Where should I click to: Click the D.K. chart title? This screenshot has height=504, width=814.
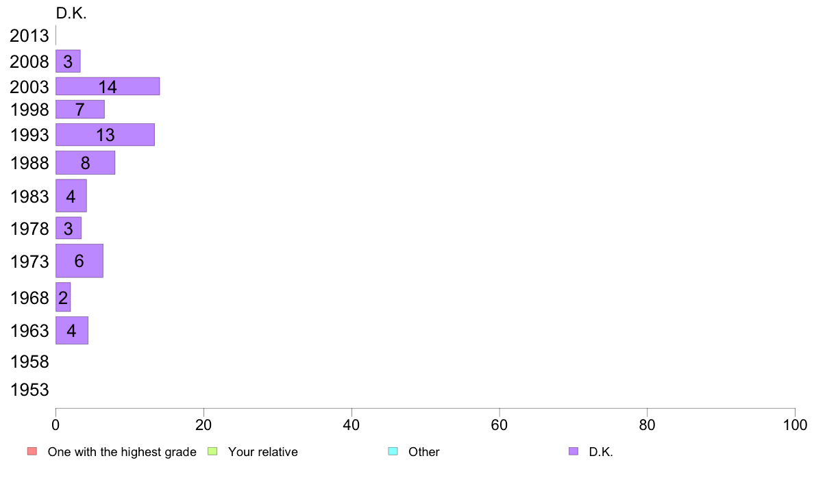(x=71, y=13)
